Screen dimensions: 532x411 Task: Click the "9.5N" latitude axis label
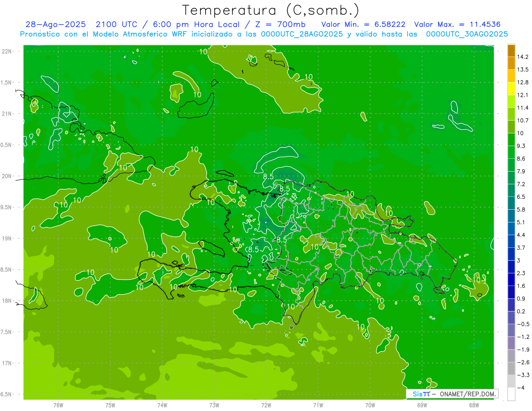click(x=5, y=207)
